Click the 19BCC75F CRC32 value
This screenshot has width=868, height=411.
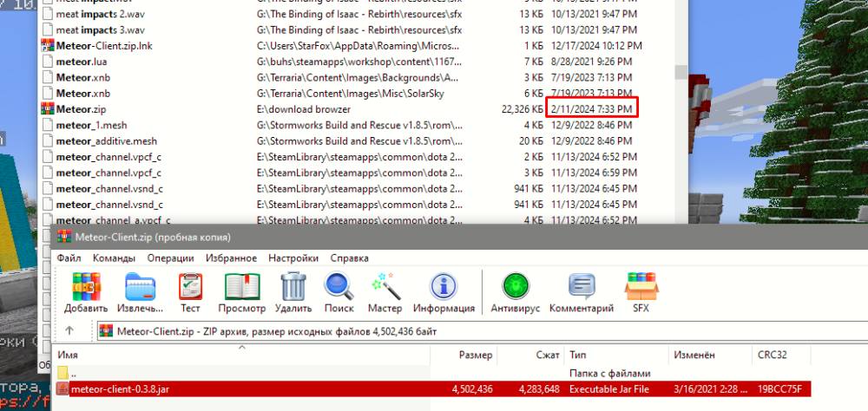click(x=779, y=388)
